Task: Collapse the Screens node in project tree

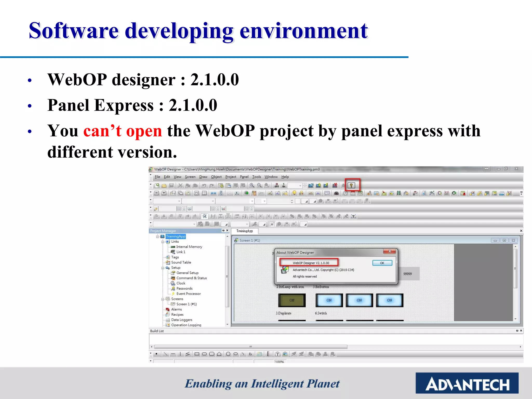Action: [x=163, y=299]
